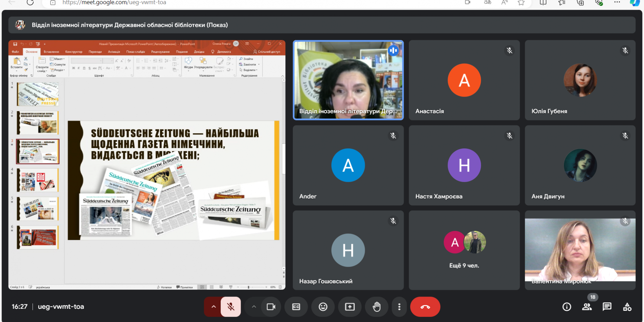
Task: Switch to slide sorter view icon
Action: 212,287
